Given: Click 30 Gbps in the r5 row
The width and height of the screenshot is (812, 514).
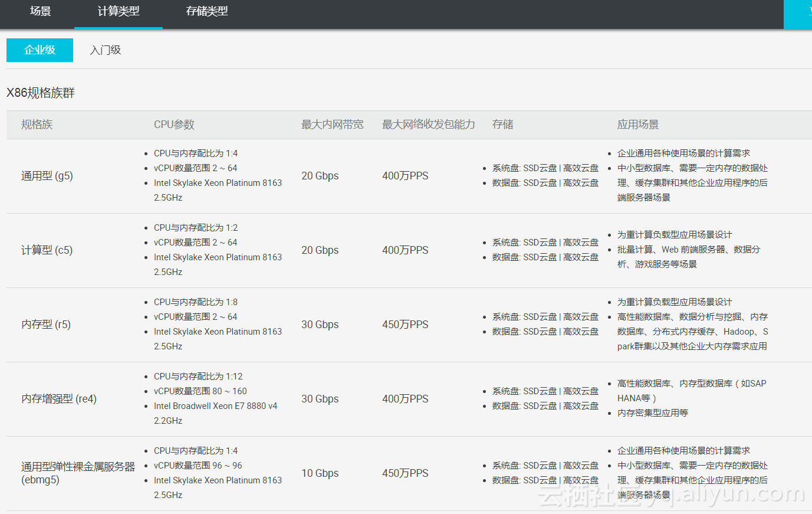Looking at the screenshot, I should pos(320,325).
